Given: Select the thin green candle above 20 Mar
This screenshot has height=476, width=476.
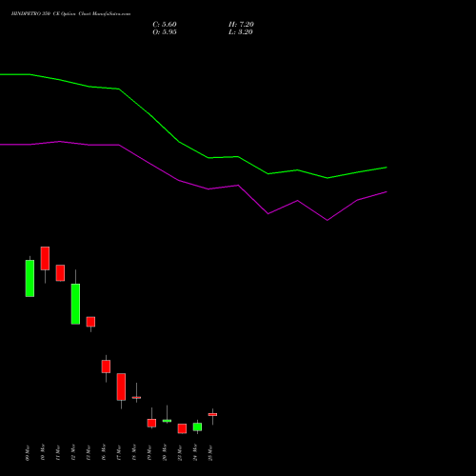Looking at the screenshot, I should point(167,421).
